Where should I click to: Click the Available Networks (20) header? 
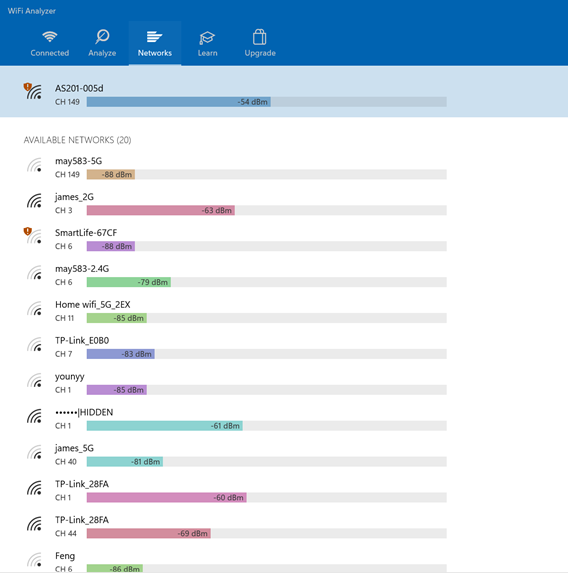[77, 140]
